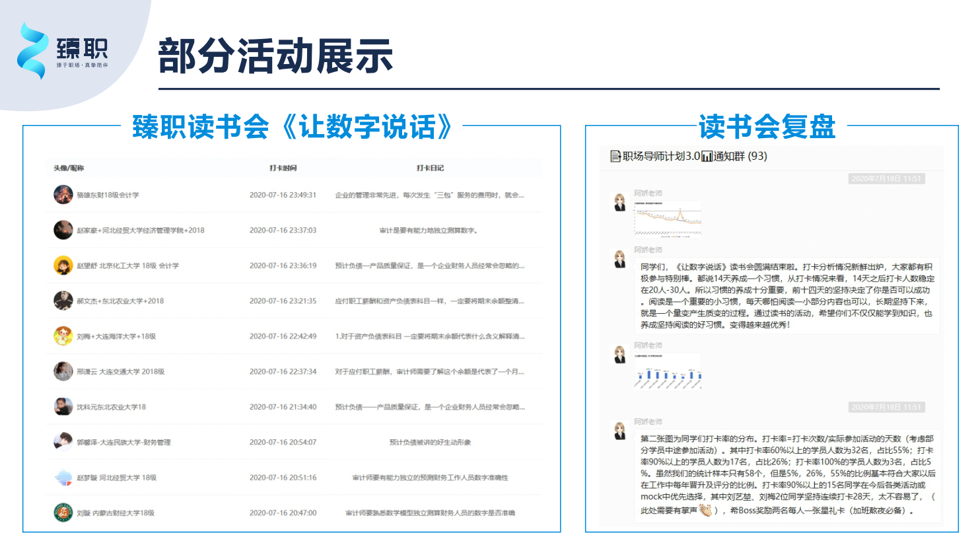Viewport: 980px width, 551px height.
Task: Click the 打卡日记 column header
Action: tap(430, 168)
